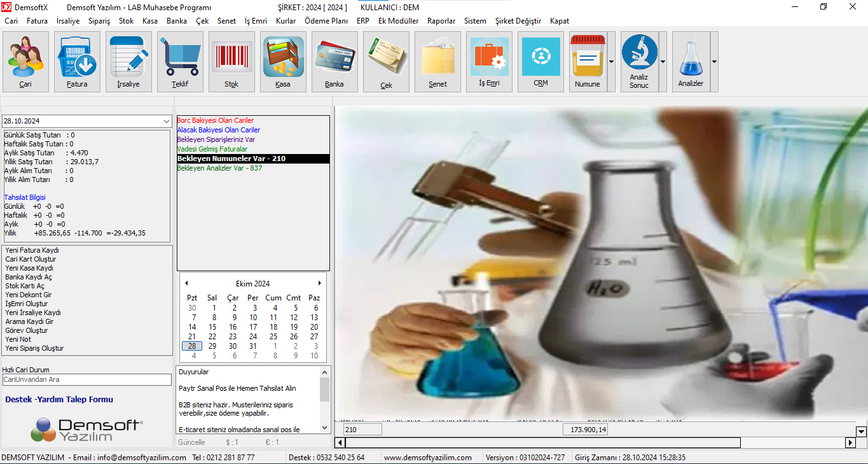The image size is (868, 464).
Task: Click the Kapat menu item
Action: point(560,21)
